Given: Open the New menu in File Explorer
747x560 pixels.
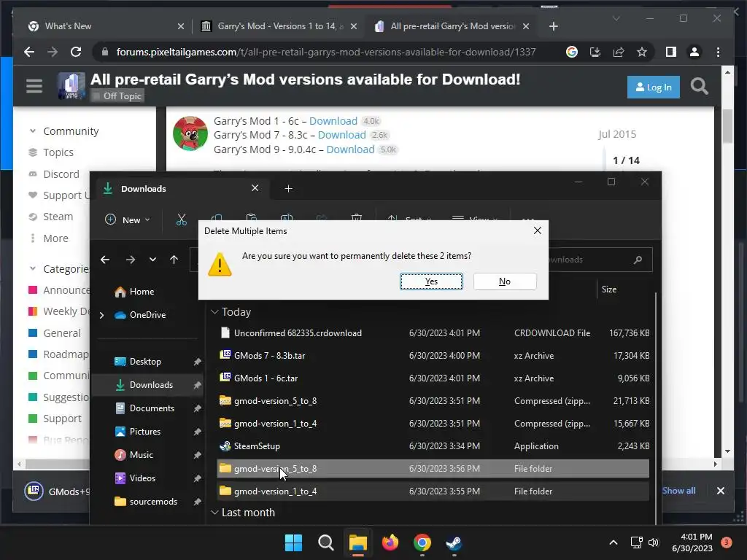Looking at the screenshot, I should pos(127,219).
